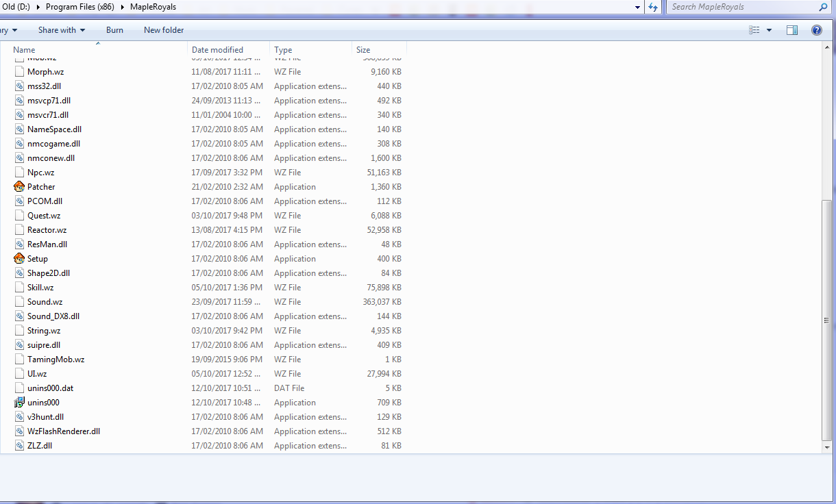Image resolution: width=836 pixels, height=504 pixels.
Task: Click the msvcp71.dll file icon
Action: pyautogui.click(x=20, y=101)
